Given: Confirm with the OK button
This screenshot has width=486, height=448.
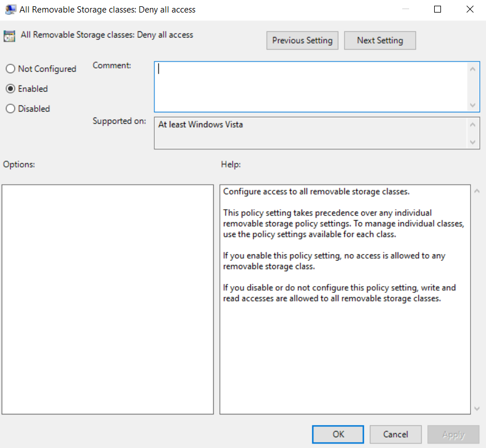Looking at the screenshot, I should (x=338, y=434).
